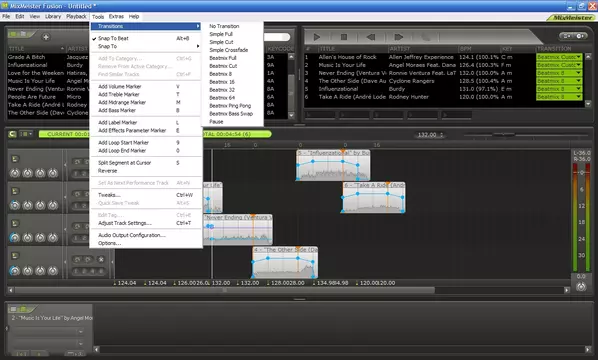Click the green folder icon in bottom panel
This screenshot has height=360, width=598.
coord(23,309)
